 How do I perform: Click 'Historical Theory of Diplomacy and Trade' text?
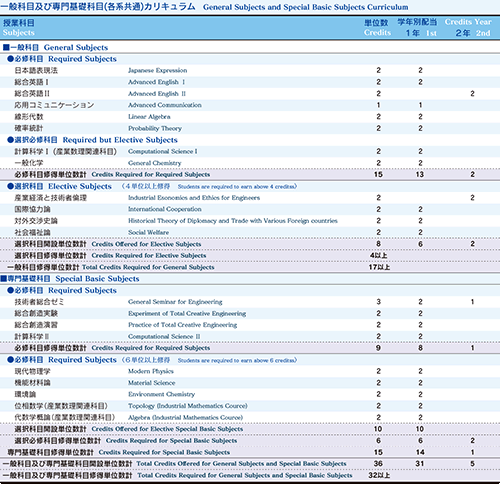pos(233,221)
